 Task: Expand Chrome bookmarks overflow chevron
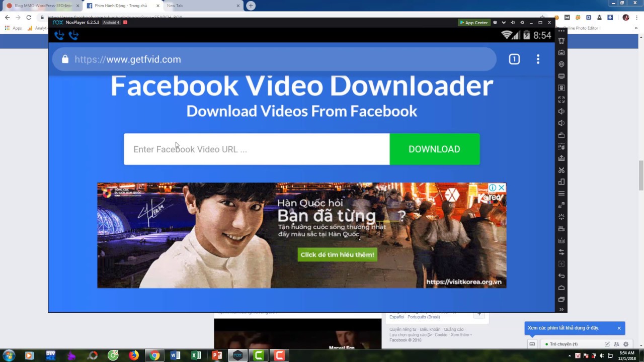[636, 28]
